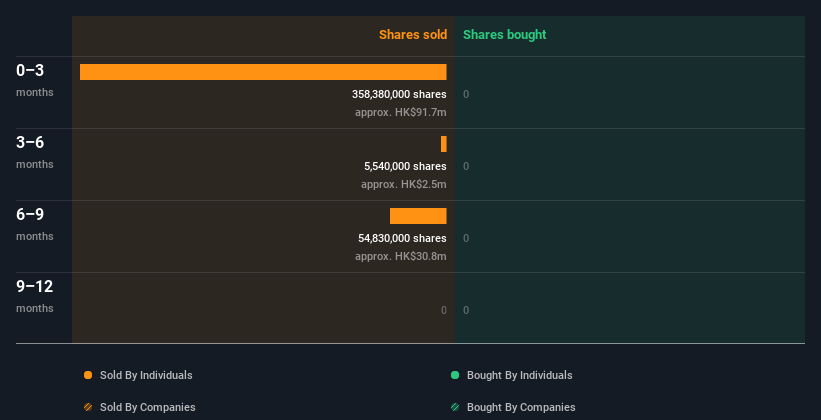Toggle the 'Sold By Individuals' legend label
Screen dimensions: 821x420
point(146,375)
